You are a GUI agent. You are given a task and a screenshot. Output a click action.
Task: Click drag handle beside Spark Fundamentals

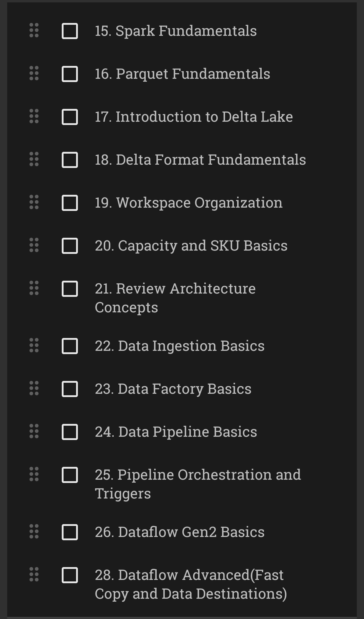coord(34,30)
